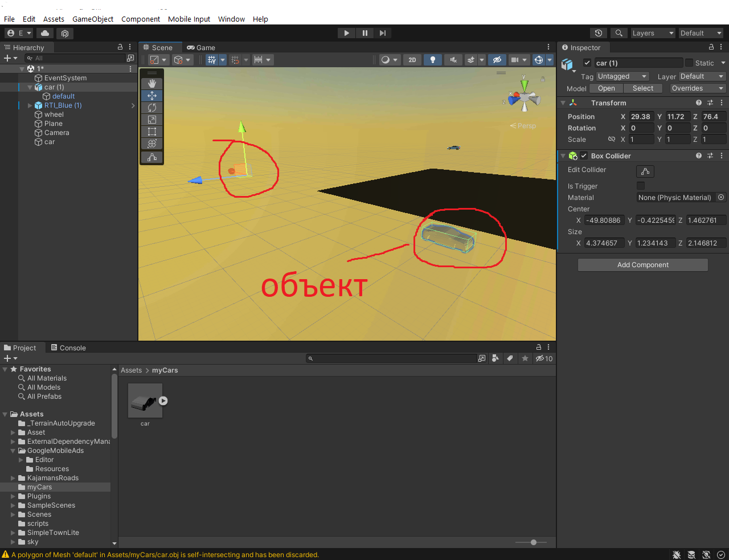
Task: Click search by label icon in Project
Action: tap(510, 358)
